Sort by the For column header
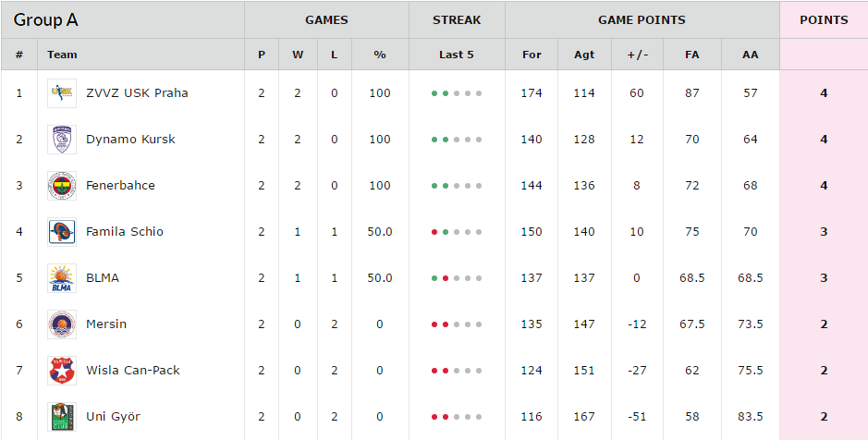This screenshot has width=868, height=440. click(x=532, y=55)
